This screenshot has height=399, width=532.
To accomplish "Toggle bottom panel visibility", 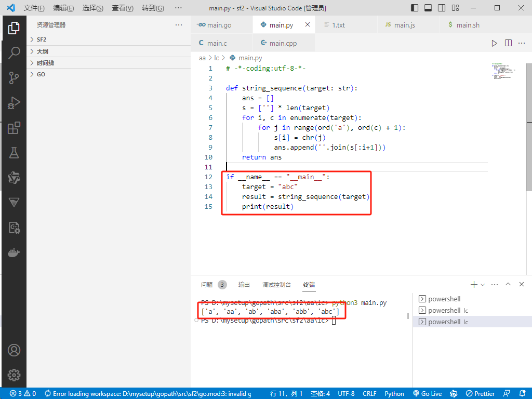I will [428, 8].
